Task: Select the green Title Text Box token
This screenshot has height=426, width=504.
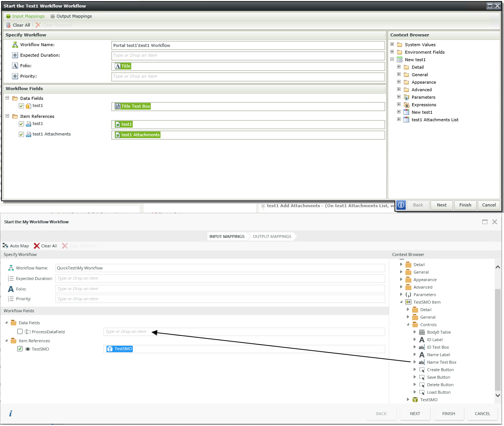Action: [133, 106]
